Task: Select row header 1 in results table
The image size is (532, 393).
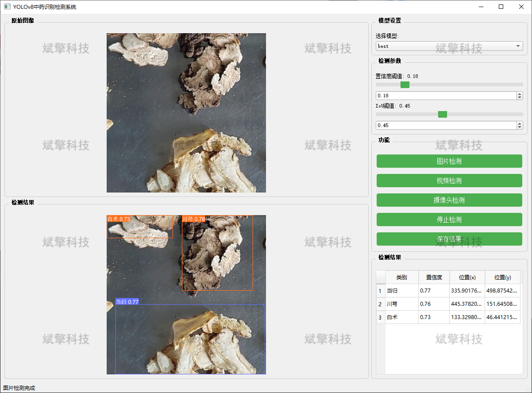Action: [x=381, y=291]
